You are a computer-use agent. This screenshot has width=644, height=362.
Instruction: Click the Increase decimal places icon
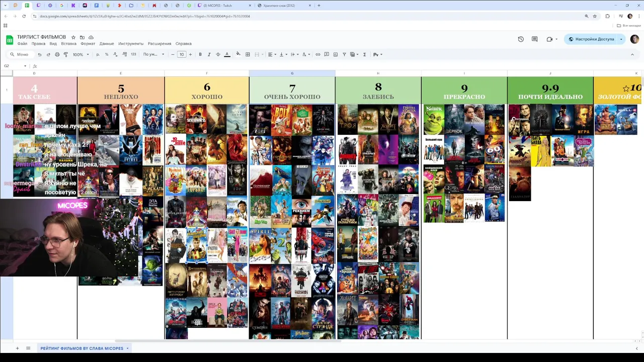pyautogui.click(x=124, y=54)
